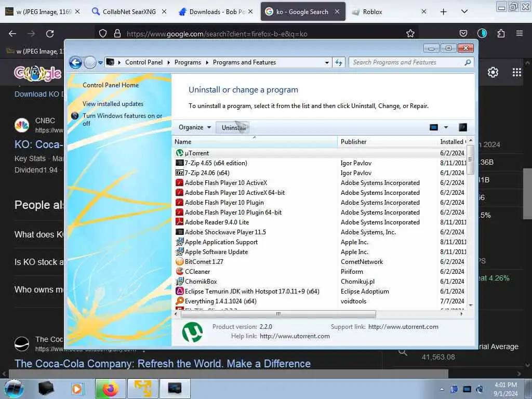Select Adobe Reader 9.4.0 Lite icon

[179, 222]
